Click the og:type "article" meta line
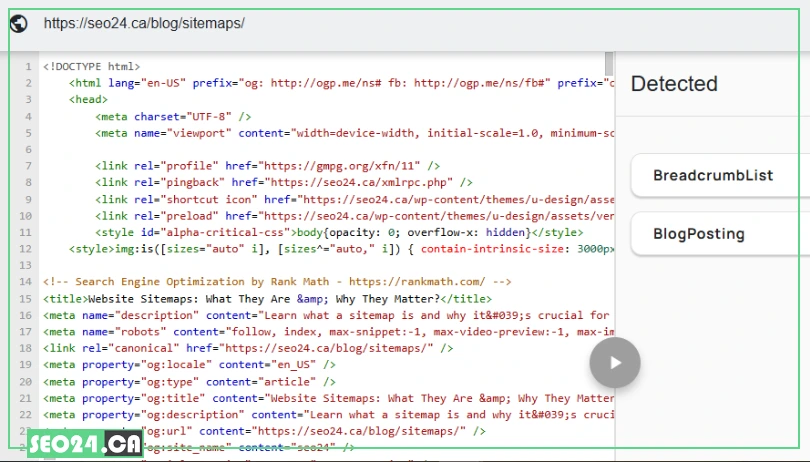 point(190,382)
